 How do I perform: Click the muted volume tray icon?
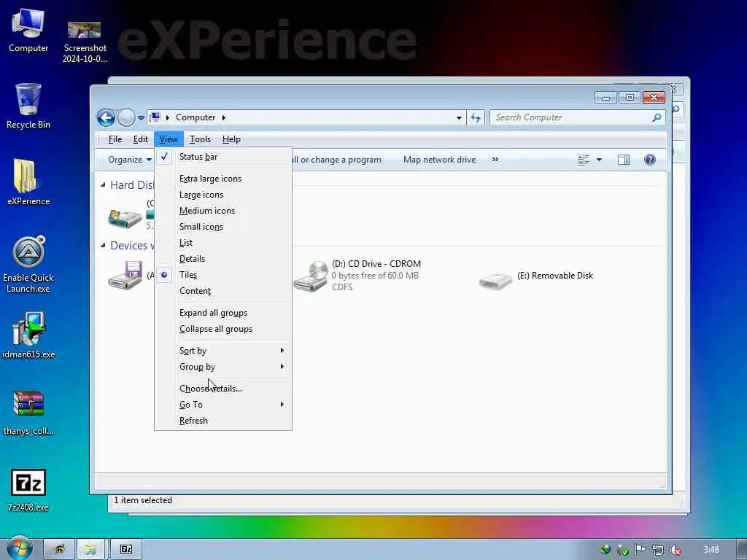click(675, 550)
